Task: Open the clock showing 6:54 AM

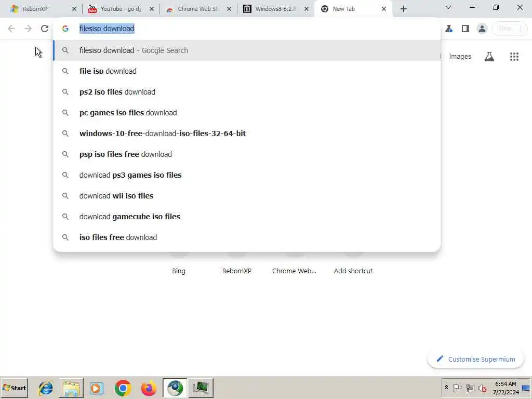Action: (506, 388)
